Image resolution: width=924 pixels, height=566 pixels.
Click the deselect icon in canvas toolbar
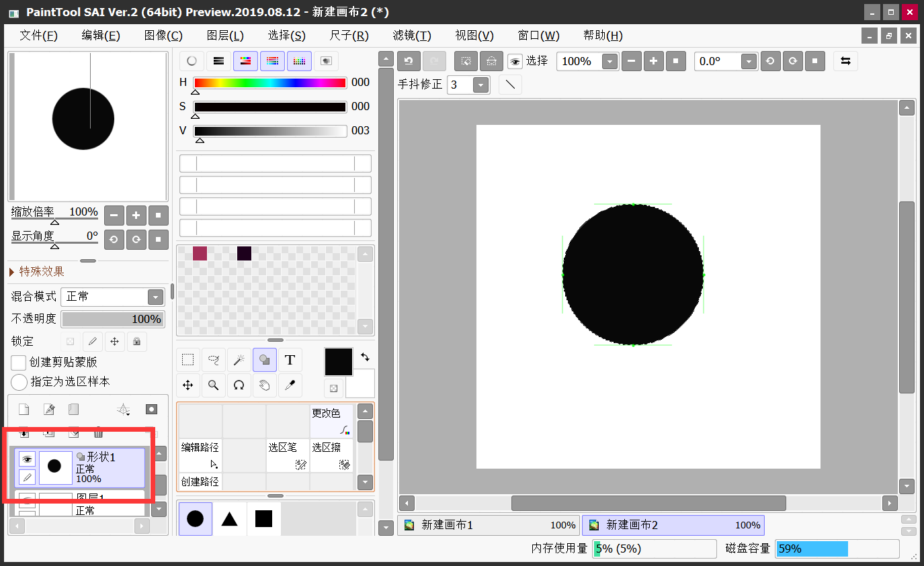466,61
